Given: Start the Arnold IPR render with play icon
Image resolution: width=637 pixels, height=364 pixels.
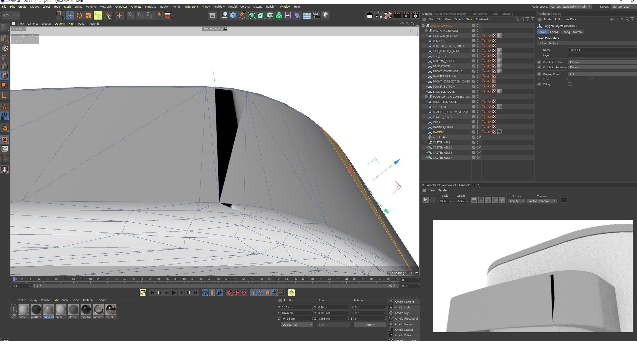Looking at the screenshot, I should pyautogui.click(x=426, y=200).
